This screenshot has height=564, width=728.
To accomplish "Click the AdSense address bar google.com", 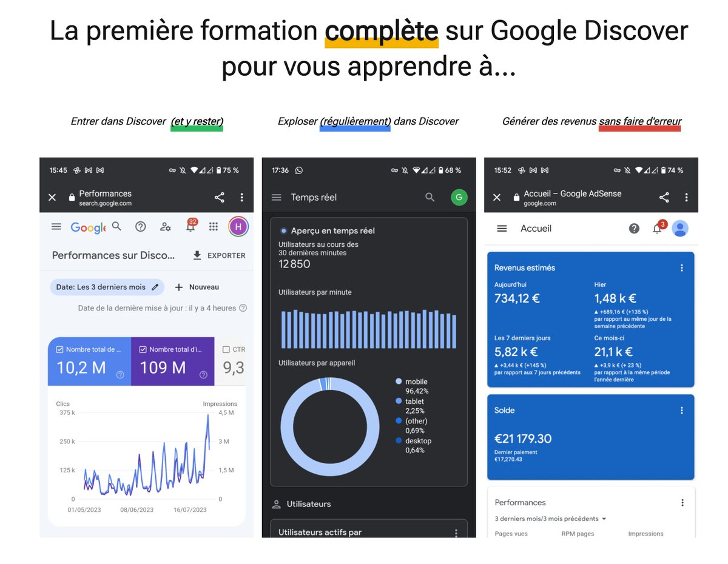I will click(x=573, y=197).
